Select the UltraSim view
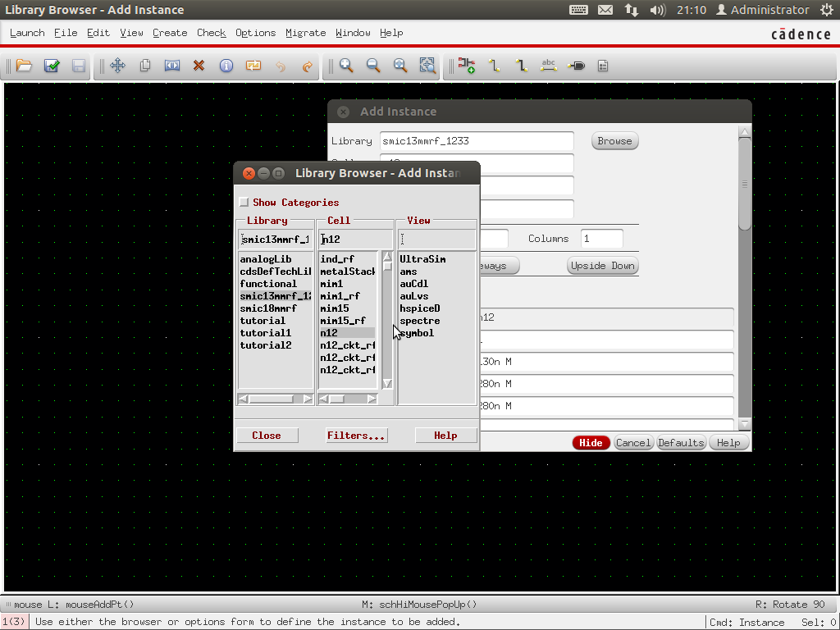This screenshot has width=840, height=630. click(422, 258)
